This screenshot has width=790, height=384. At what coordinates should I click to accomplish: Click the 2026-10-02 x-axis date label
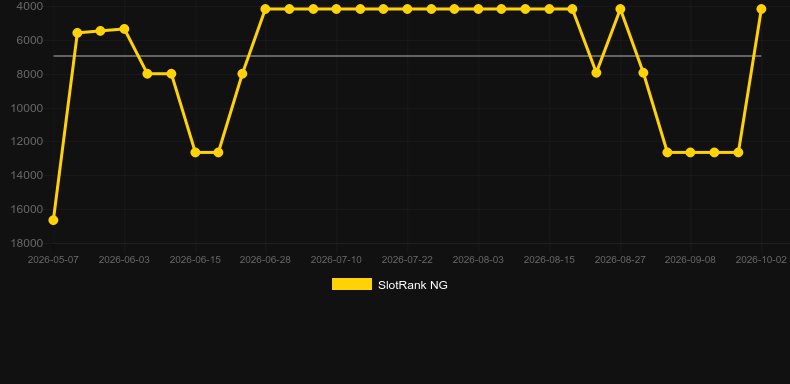click(x=761, y=260)
